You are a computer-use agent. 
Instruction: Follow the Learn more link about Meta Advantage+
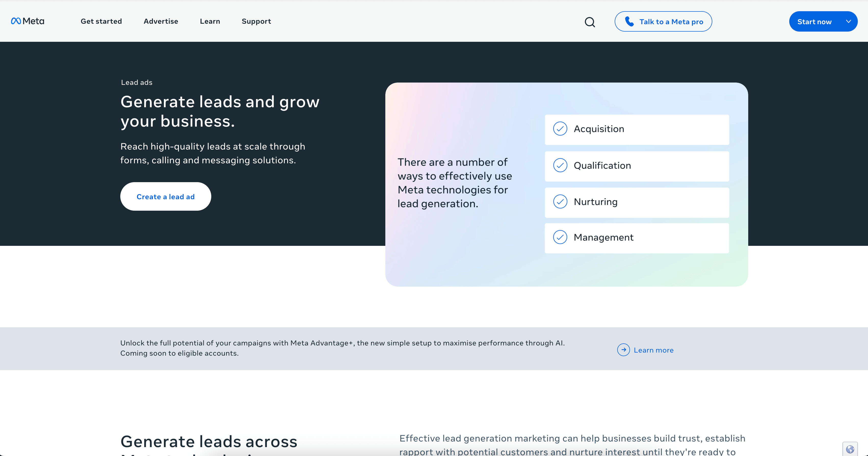(653, 350)
